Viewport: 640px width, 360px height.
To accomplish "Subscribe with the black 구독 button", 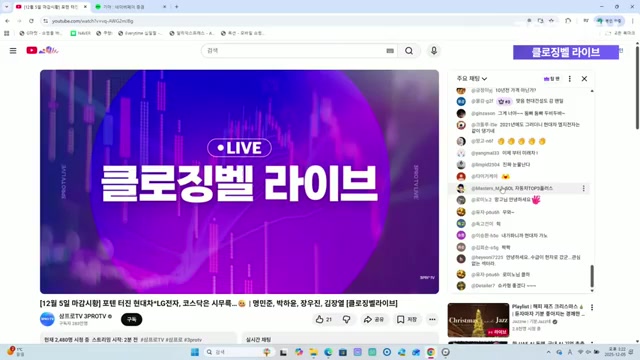I will coord(131,319).
